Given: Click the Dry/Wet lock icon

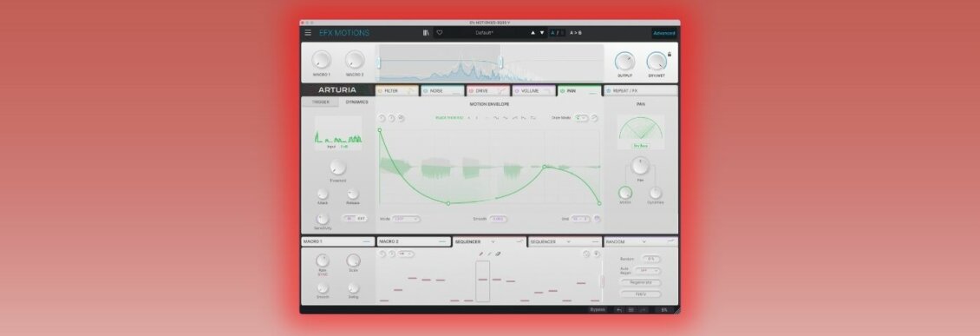Looking at the screenshot, I should 670,55.
